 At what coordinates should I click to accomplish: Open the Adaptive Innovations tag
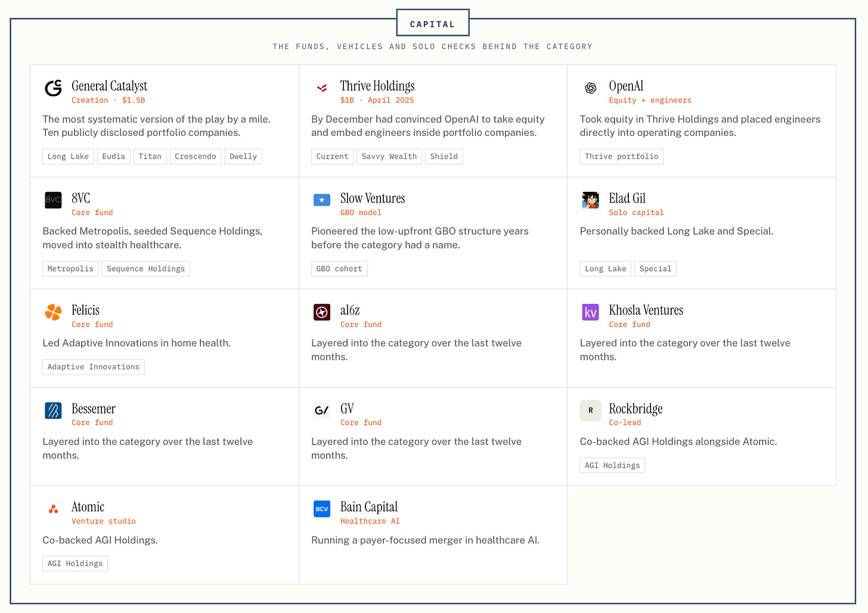pos(94,367)
